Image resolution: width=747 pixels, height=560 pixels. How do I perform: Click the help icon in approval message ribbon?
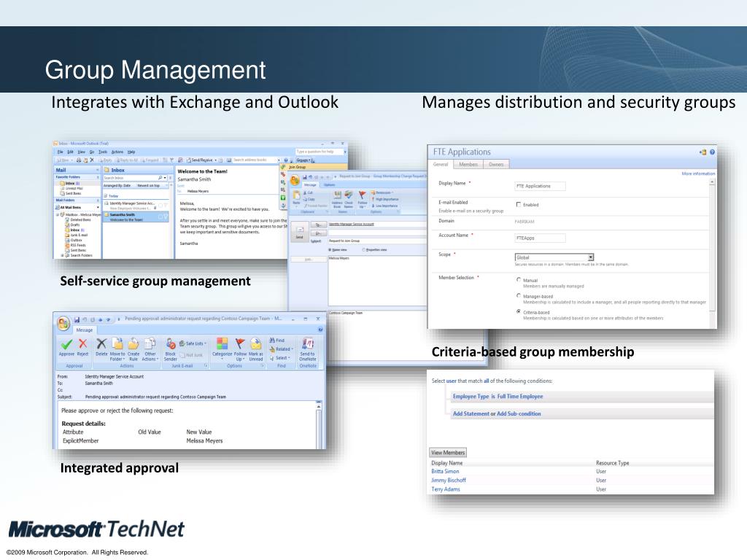pyautogui.click(x=321, y=330)
